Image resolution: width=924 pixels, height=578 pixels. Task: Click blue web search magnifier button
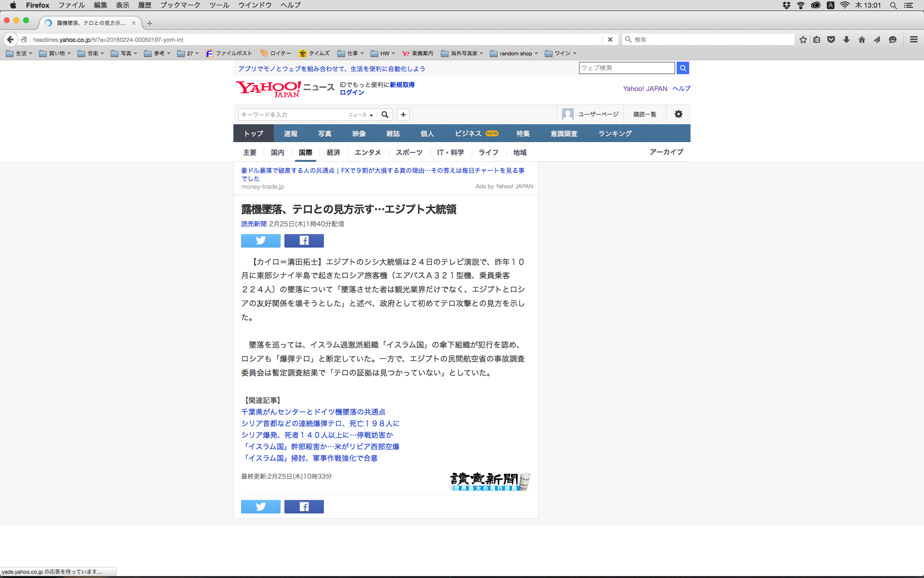click(682, 68)
